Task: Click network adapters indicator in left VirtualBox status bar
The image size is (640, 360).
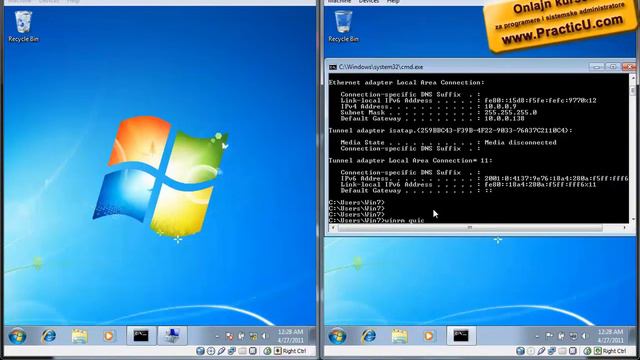Action: coord(232,351)
